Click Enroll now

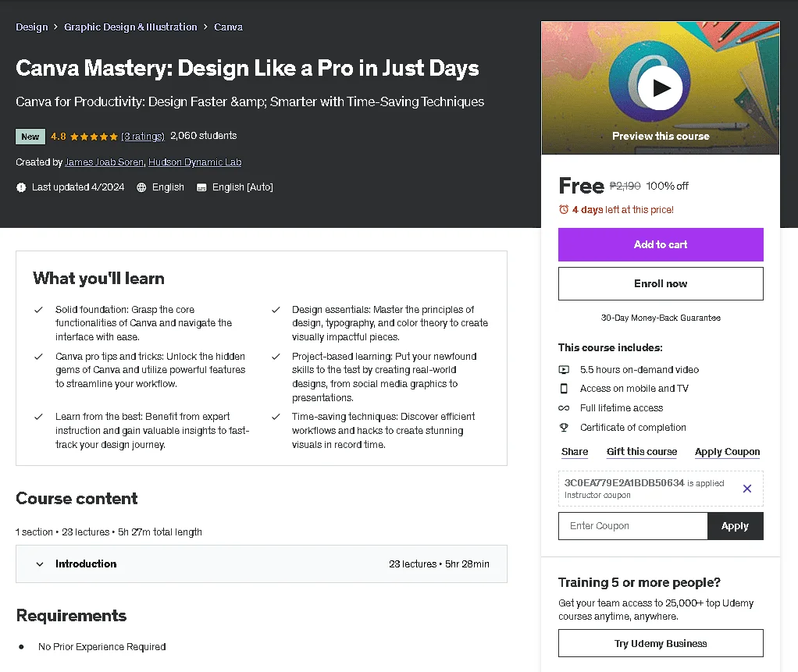[661, 284]
